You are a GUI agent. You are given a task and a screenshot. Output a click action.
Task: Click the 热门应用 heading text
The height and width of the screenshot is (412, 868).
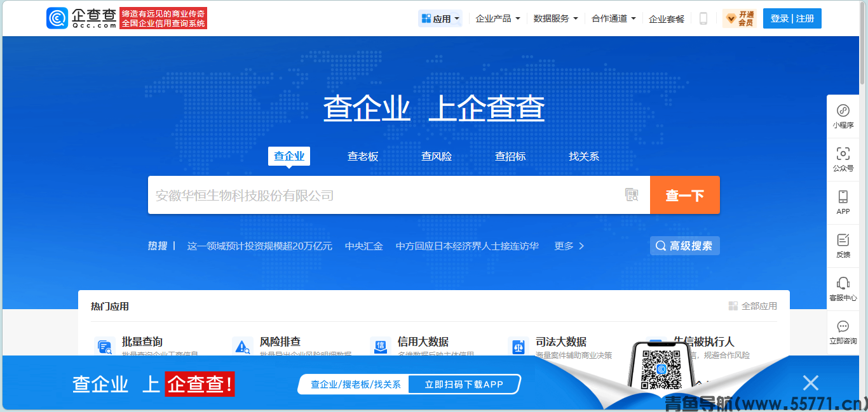click(x=110, y=306)
